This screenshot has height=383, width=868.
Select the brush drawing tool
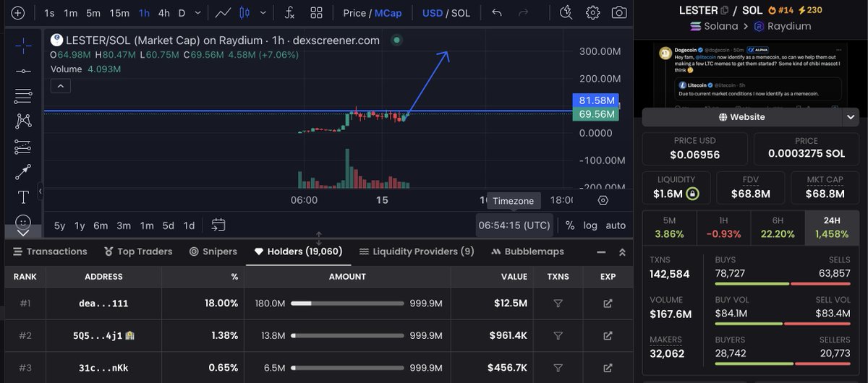click(23, 171)
